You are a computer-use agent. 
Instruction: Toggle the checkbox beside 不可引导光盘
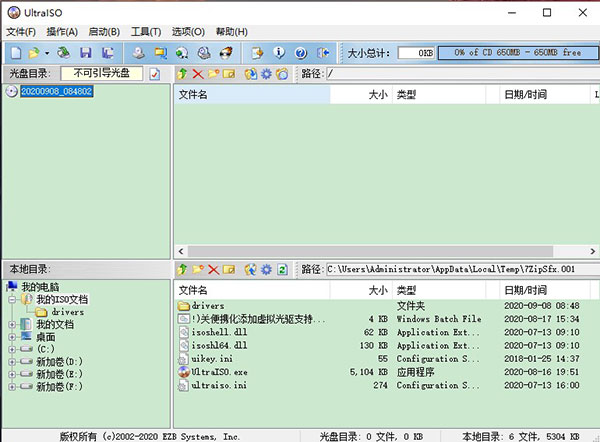pyautogui.click(x=155, y=74)
